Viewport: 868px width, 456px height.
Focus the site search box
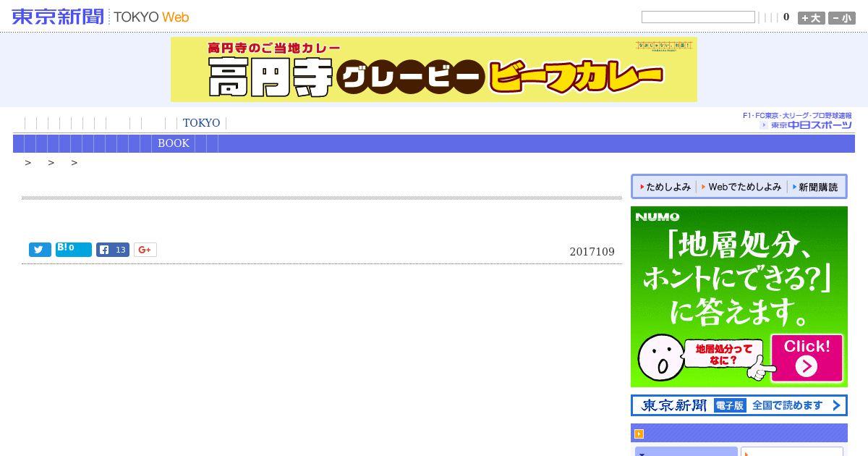[698, 17]
